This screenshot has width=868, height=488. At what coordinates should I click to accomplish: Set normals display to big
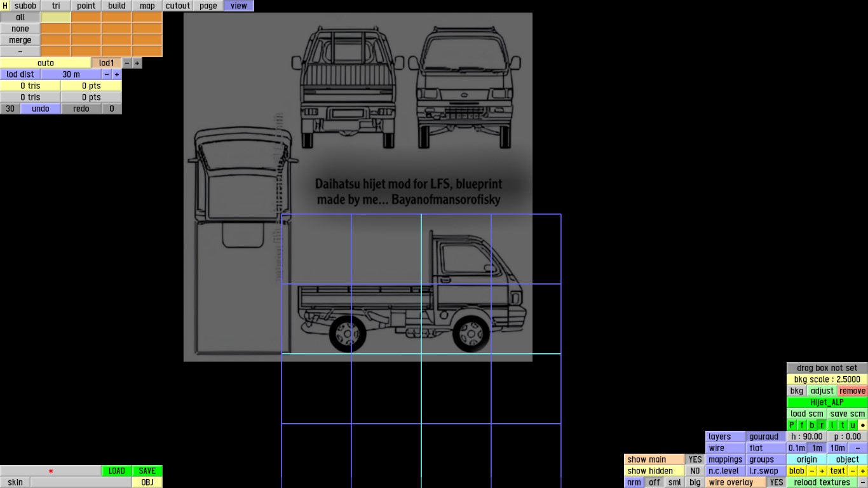click(x=695, y=482)
